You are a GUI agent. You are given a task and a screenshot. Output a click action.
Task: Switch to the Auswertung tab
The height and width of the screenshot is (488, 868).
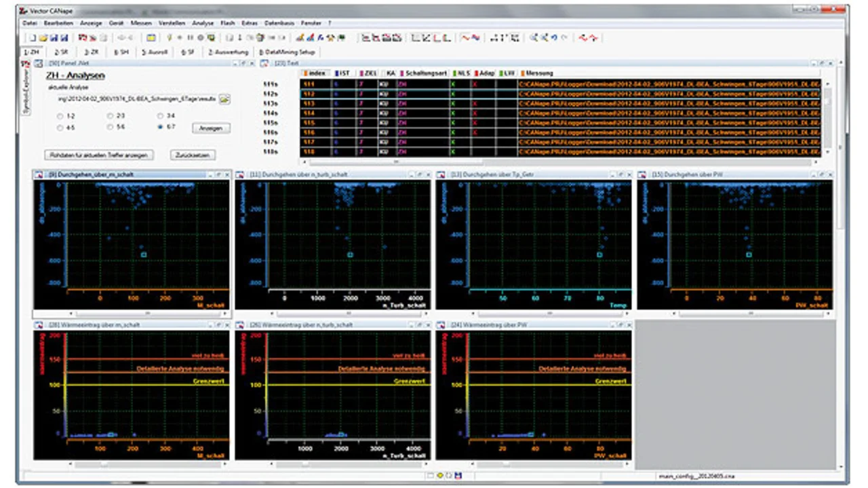coord(229,52)
